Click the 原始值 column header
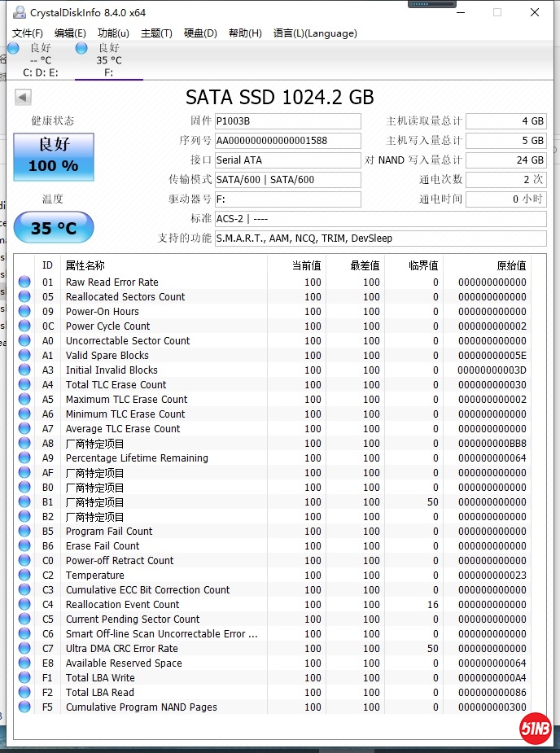Viewport: 560px width, 753px height. click(x=511, y=265)
